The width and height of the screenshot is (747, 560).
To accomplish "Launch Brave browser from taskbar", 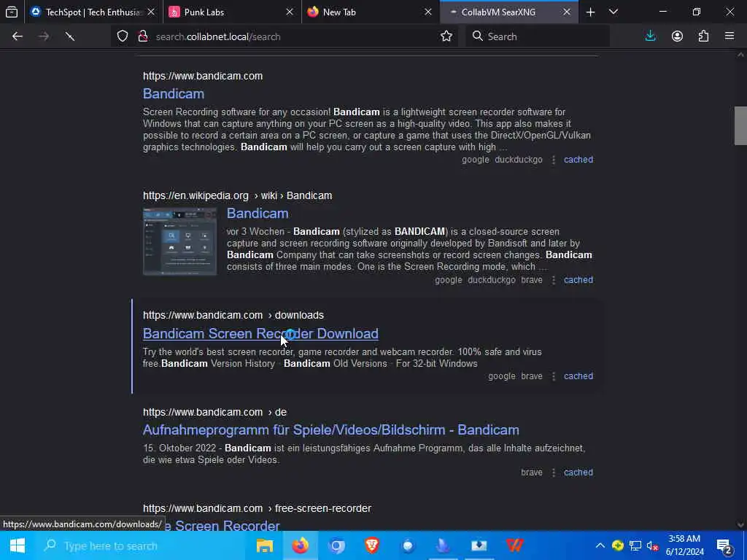I will point(371,545).
